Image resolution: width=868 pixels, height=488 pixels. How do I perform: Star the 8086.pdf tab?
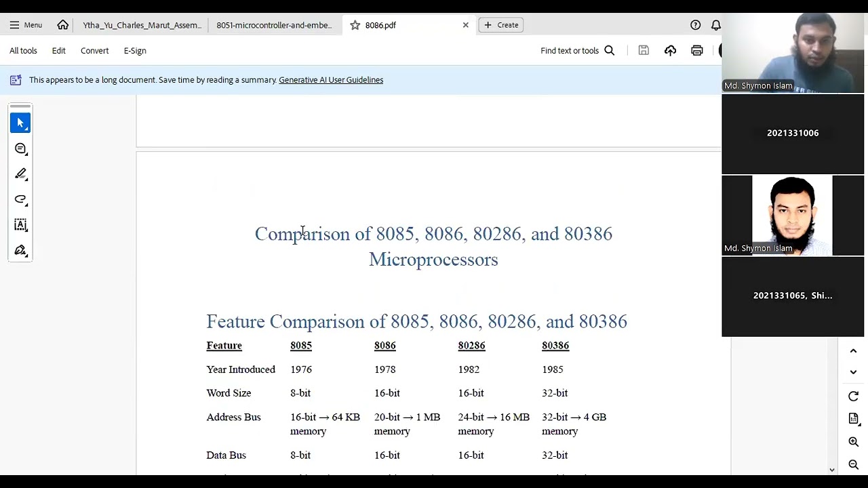click(355, 25)
